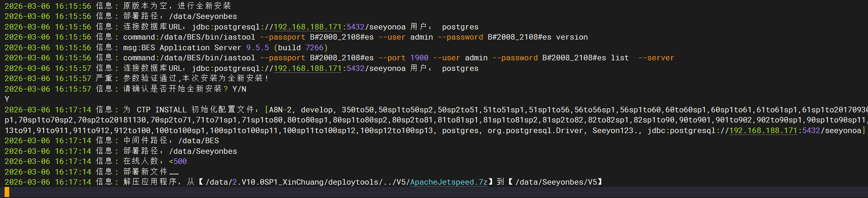Click the '350to50' upgrade step value
Image resolution: width=868 pixels, height=198 pixels.
358,110
